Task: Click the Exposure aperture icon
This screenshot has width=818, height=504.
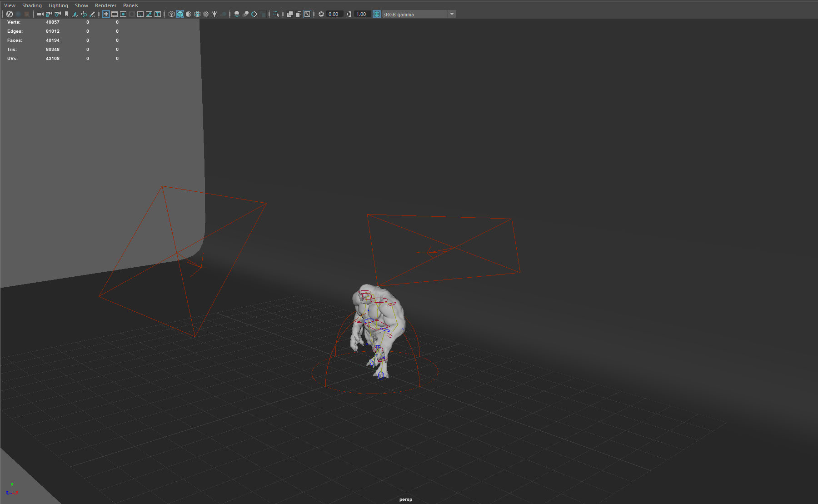Action: coord(321,14)
